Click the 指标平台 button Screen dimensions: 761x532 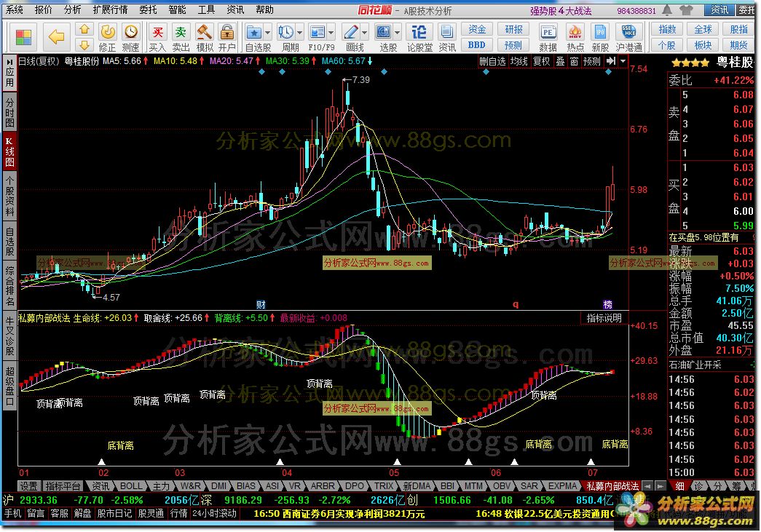[62, 486]
